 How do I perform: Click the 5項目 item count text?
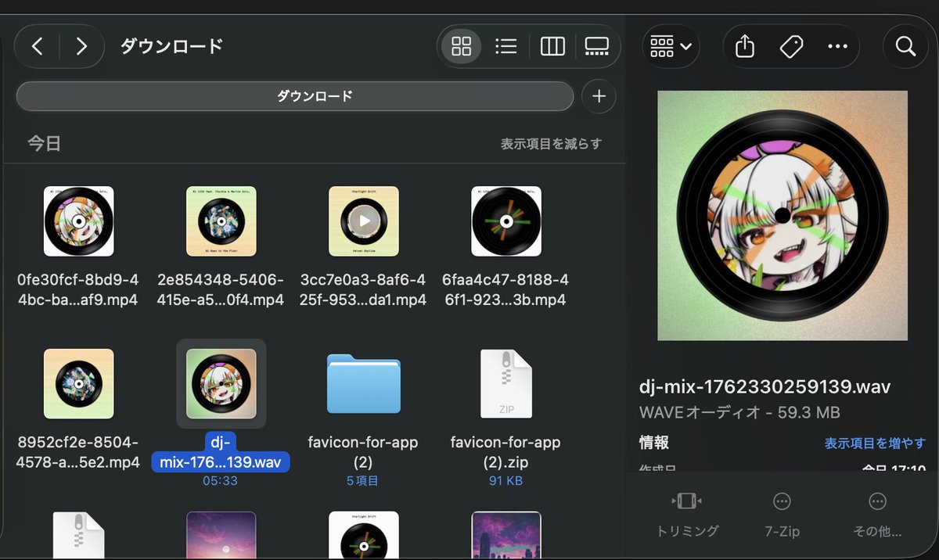(x=362, y=481)
